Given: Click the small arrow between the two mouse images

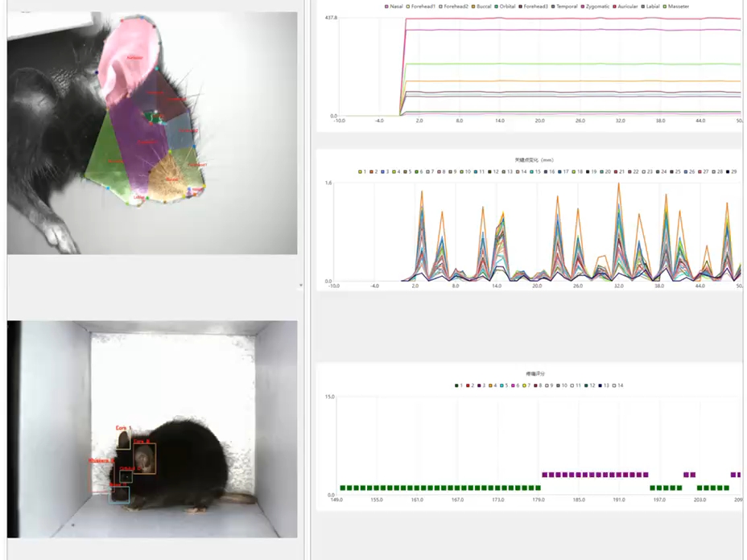Looking at the screenshot, I should click(x=300, y=286).
